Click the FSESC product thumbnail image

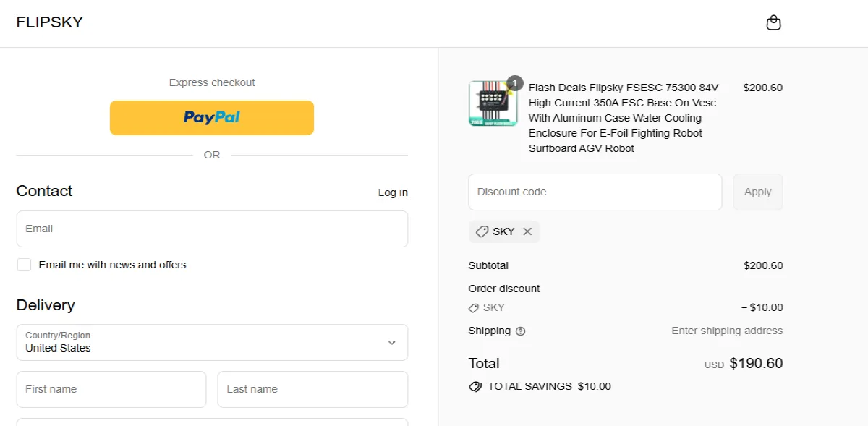pyautogui.click(x=493, y=103)
